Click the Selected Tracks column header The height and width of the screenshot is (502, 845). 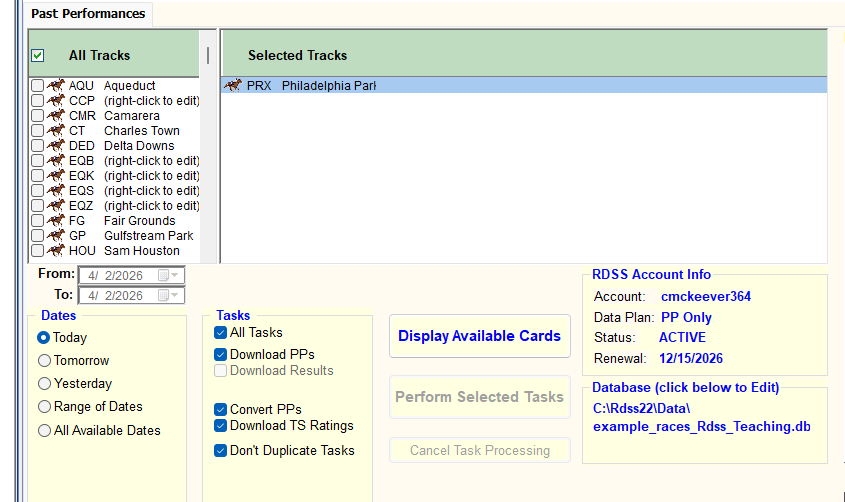coord(524,54)
